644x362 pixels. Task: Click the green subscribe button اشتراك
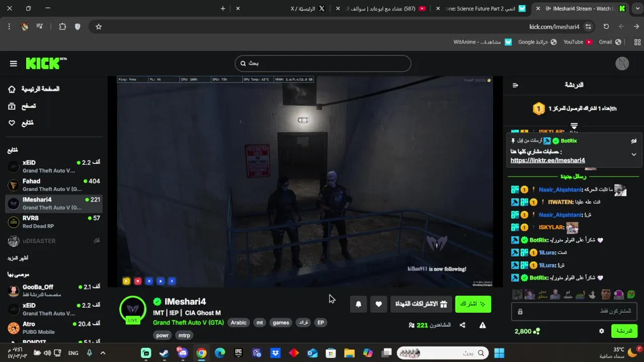click(x=473, y=304)
